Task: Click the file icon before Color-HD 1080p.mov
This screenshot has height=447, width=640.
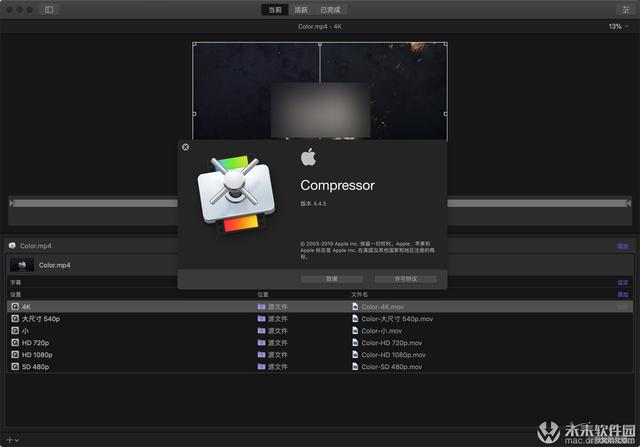Action: [355, 354]
